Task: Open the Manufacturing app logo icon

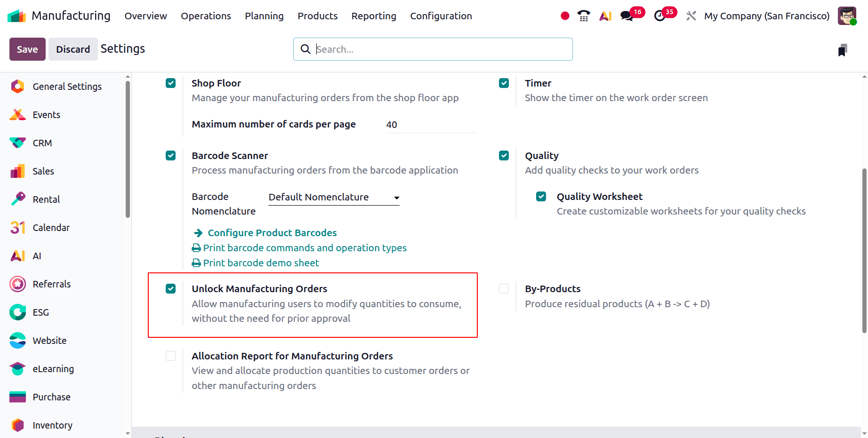Action: coord(17,16)
